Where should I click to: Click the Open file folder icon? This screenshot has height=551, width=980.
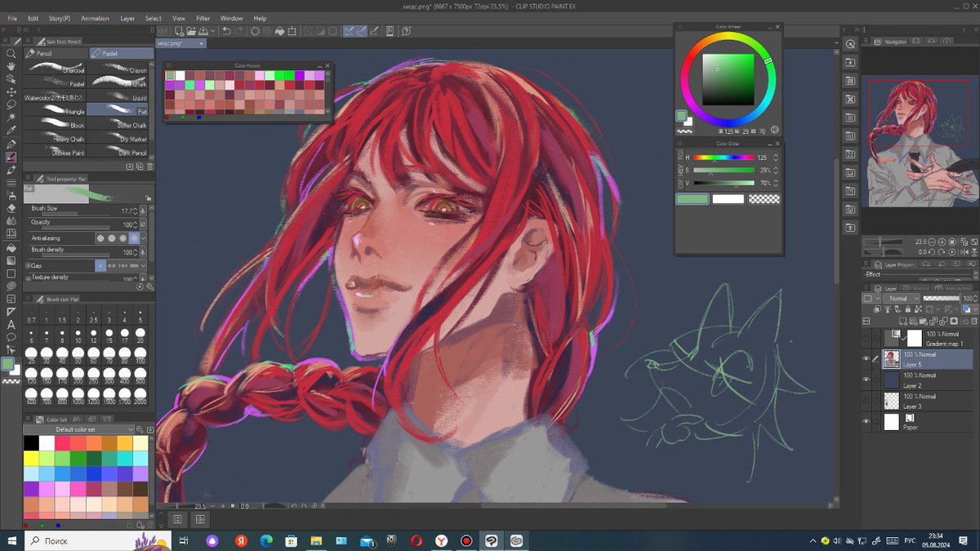[x=191, y=31]
